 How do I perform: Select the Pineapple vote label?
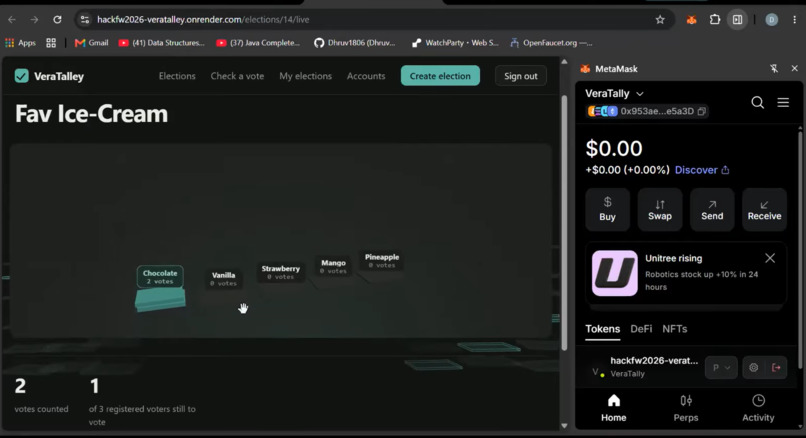382,261
